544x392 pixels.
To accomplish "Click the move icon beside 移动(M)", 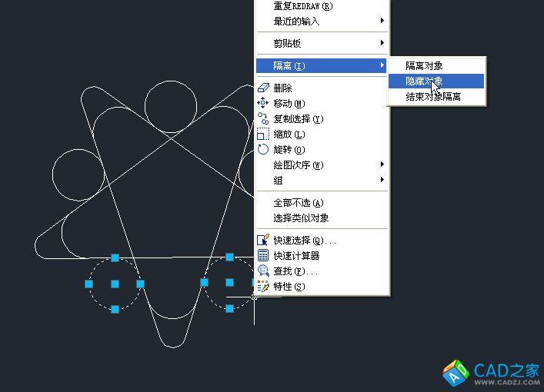I will [x=263, y=104].
